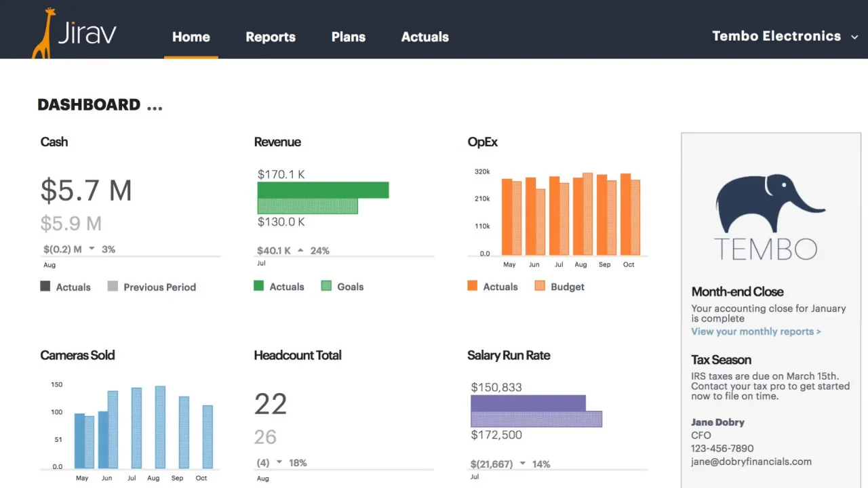Open the View your monthly reports link
This screenshot has width=868, height=488.
[756, 331]
